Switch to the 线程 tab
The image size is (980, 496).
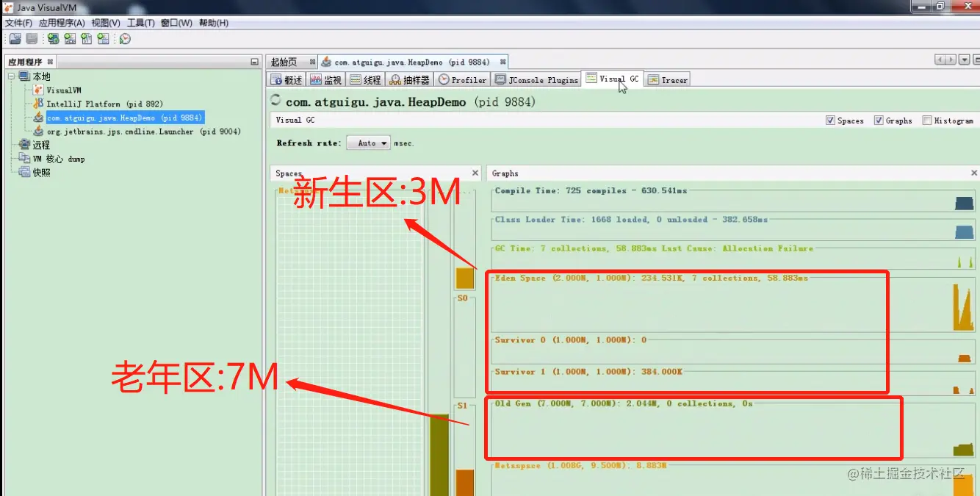366,80
